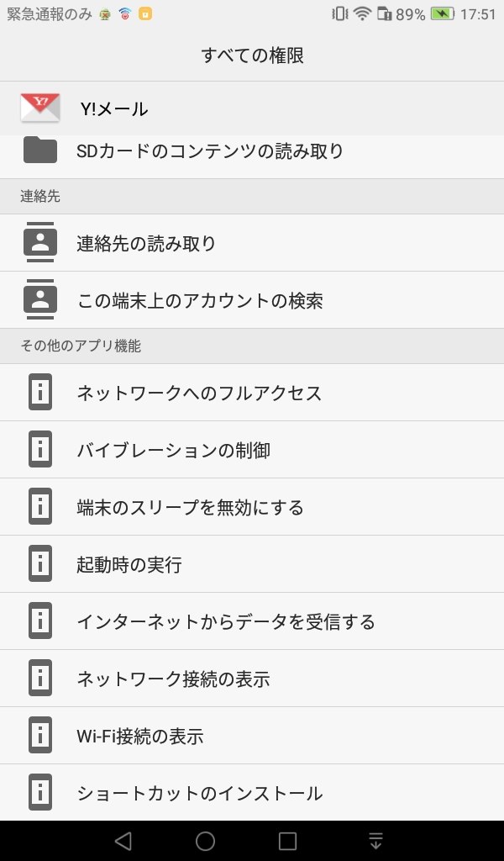Tap the battery indicator in status bar
This screenshot has width=504, height=861.
pos(442,14)
